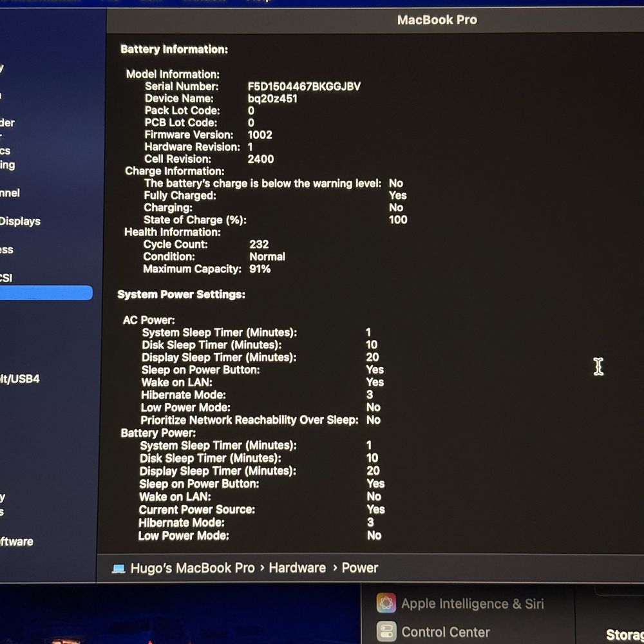Click the battery charge warning level line
Viewport: 644px width, 644px height.
coord(263,183)
